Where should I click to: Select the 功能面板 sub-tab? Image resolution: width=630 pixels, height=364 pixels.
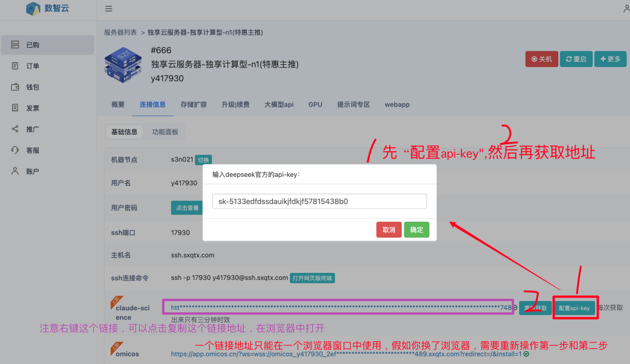point(165,132)
